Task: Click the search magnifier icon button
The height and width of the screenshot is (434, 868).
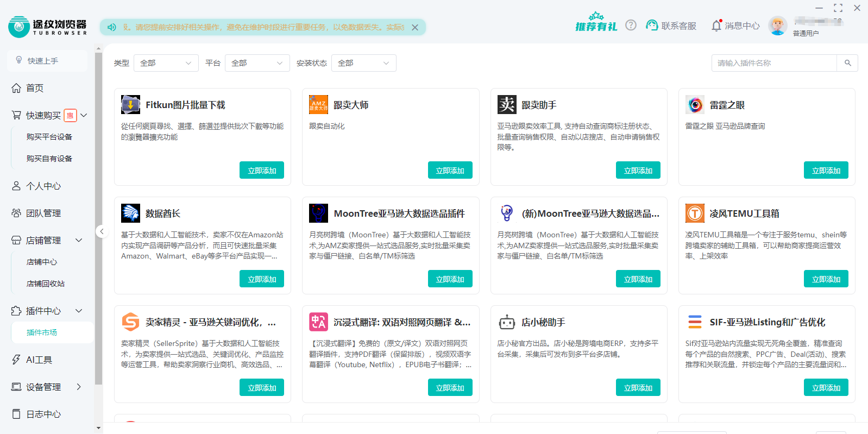Action: click(847, 63)
